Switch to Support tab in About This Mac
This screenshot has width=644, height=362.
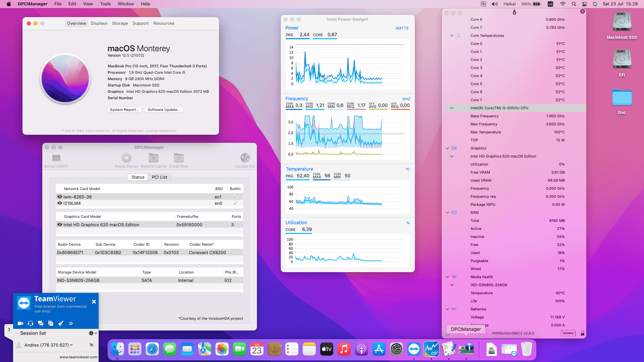tap(141, 23)
